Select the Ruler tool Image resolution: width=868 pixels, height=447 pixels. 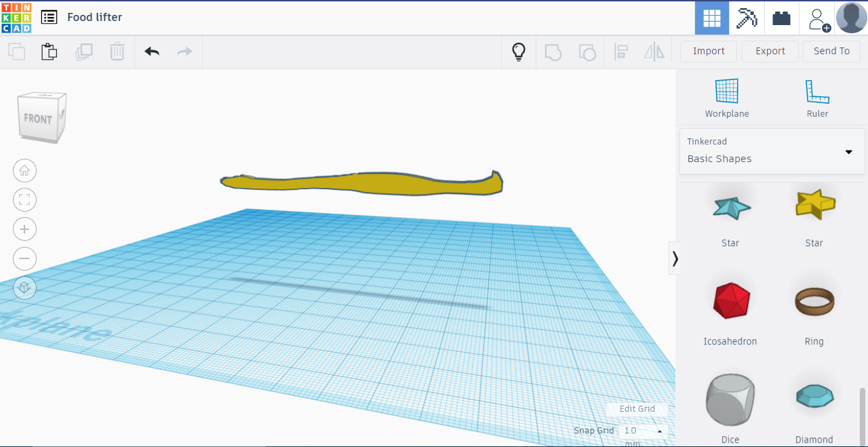817,96
